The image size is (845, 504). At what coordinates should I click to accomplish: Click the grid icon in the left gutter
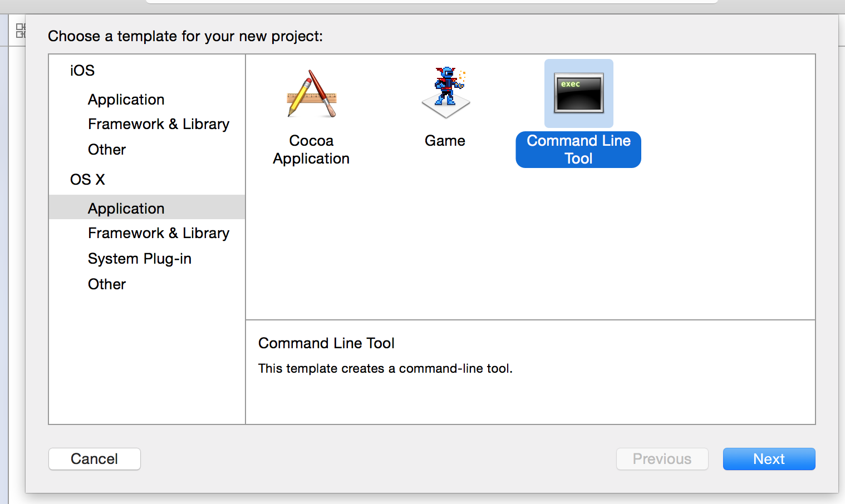click(x=21, y=31)
